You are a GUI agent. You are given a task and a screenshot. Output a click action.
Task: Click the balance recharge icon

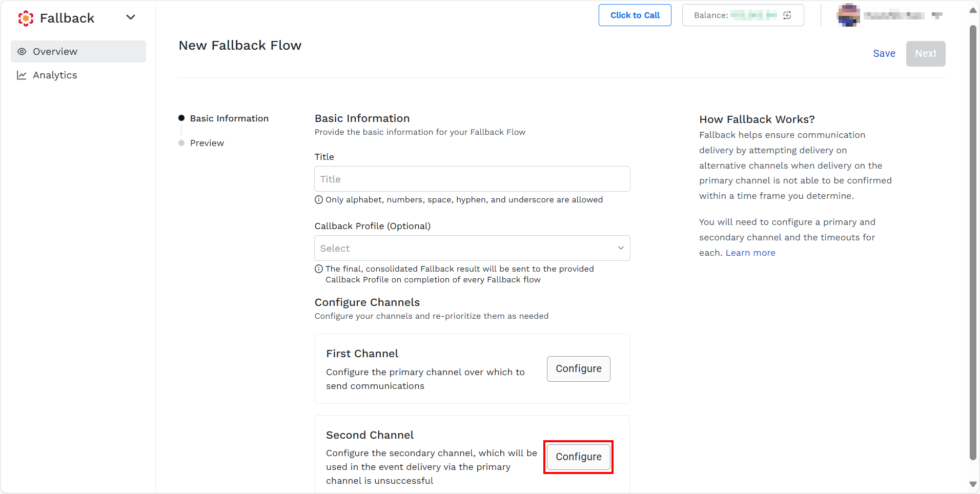point(787,15)
